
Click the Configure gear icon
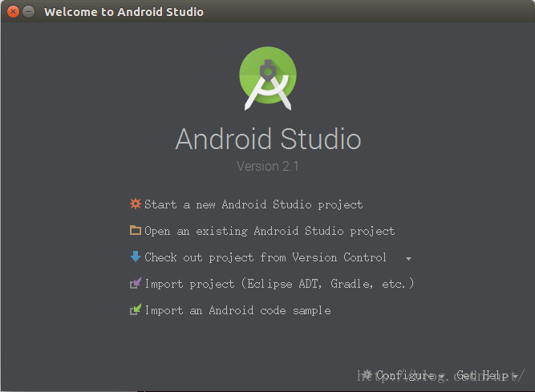coord(367,374)
